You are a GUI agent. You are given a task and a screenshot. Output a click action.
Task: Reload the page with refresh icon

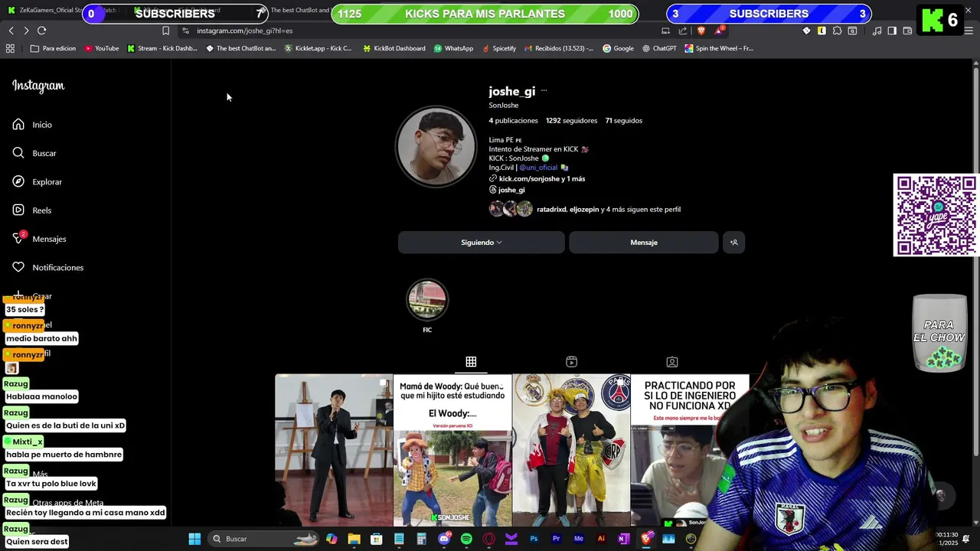coord(41,31)
